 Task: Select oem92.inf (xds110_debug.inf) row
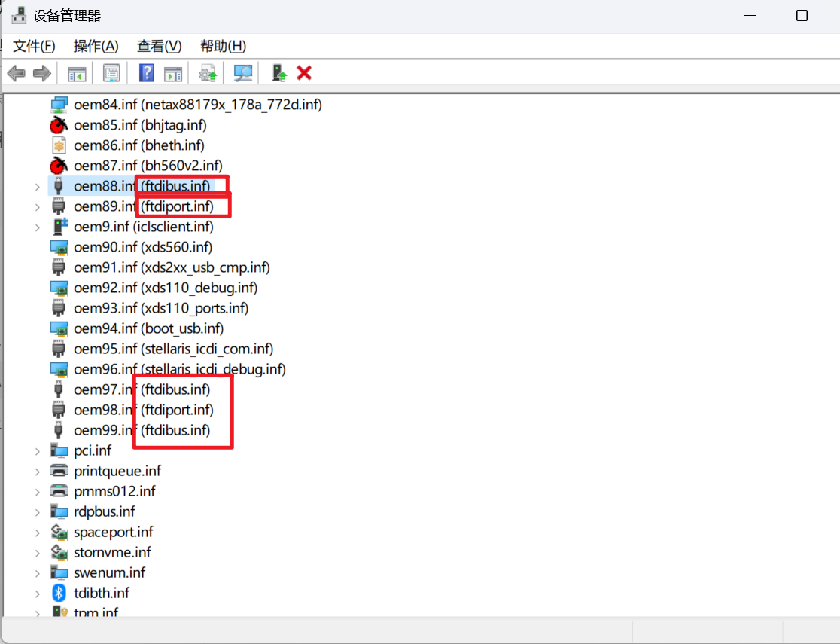166,288
